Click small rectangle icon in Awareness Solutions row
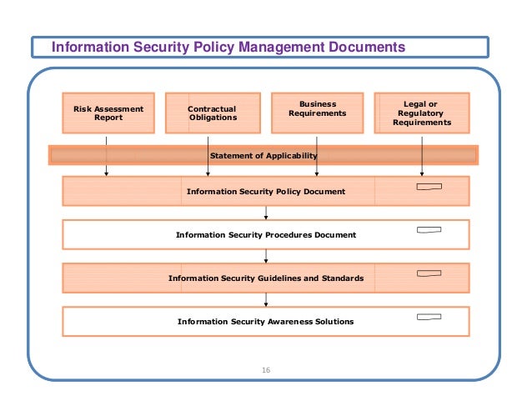 point(429,317)
